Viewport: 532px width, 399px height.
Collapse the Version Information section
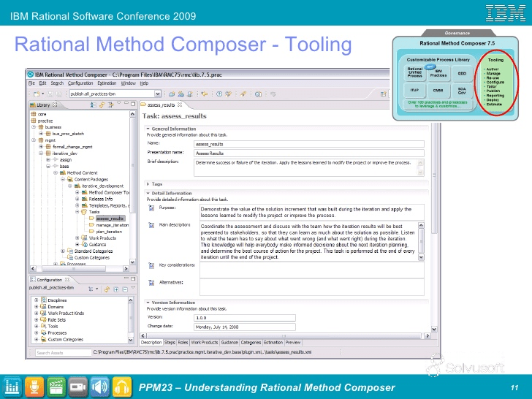click(148, 303)
